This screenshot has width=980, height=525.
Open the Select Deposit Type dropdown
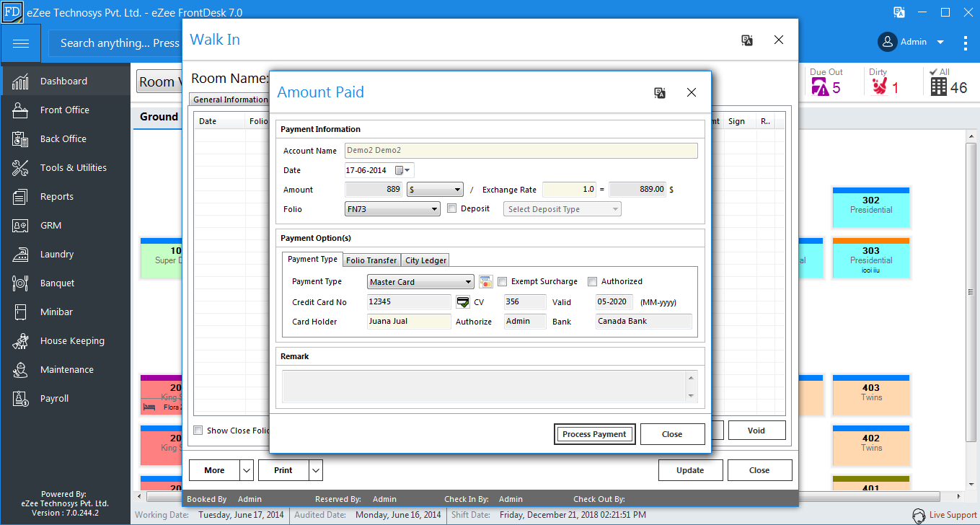click(x=562, y=209)
